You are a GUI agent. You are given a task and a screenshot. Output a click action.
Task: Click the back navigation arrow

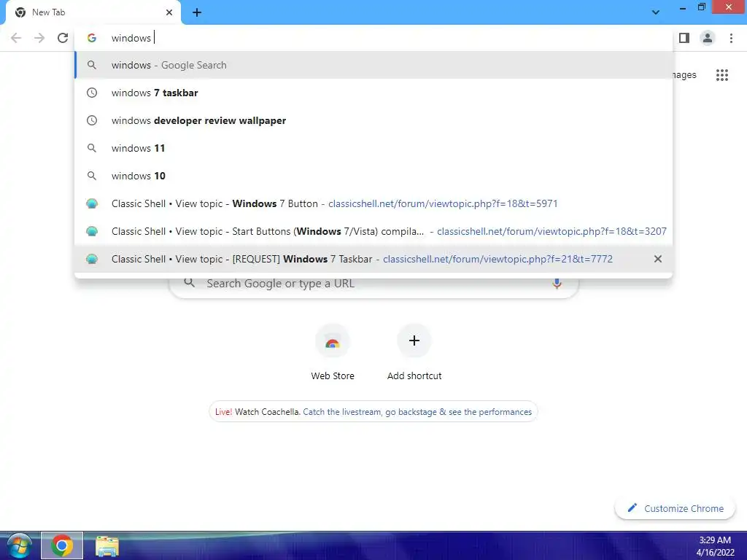tap(16, 38)
